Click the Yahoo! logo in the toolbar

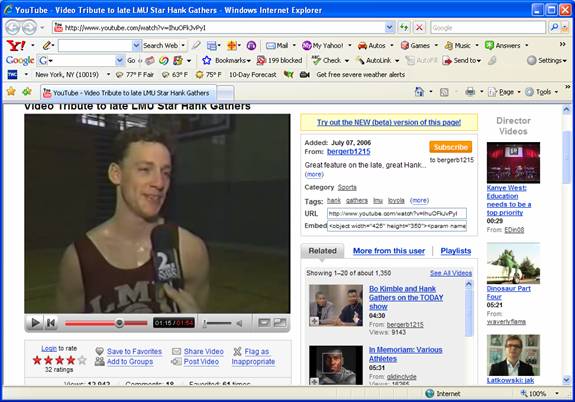(16, 45)
